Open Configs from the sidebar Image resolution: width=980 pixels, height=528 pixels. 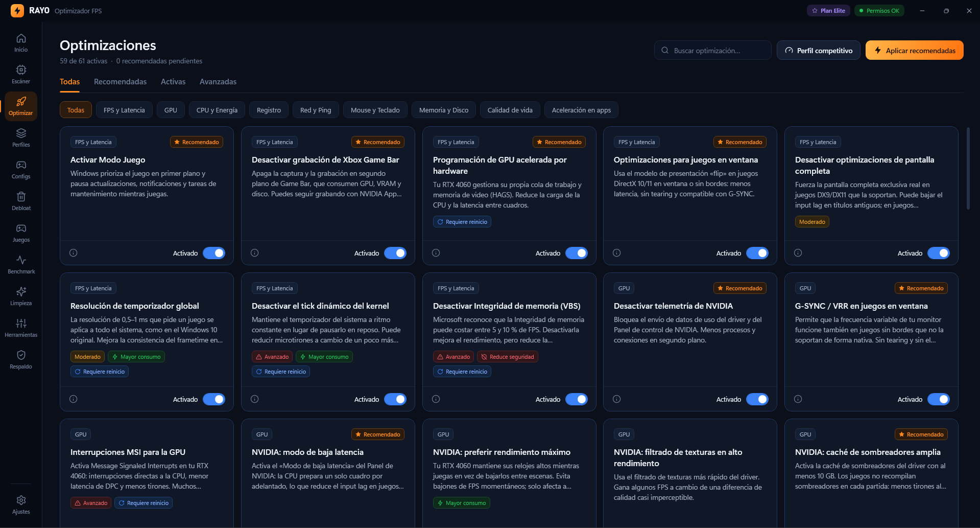point(21,170)
